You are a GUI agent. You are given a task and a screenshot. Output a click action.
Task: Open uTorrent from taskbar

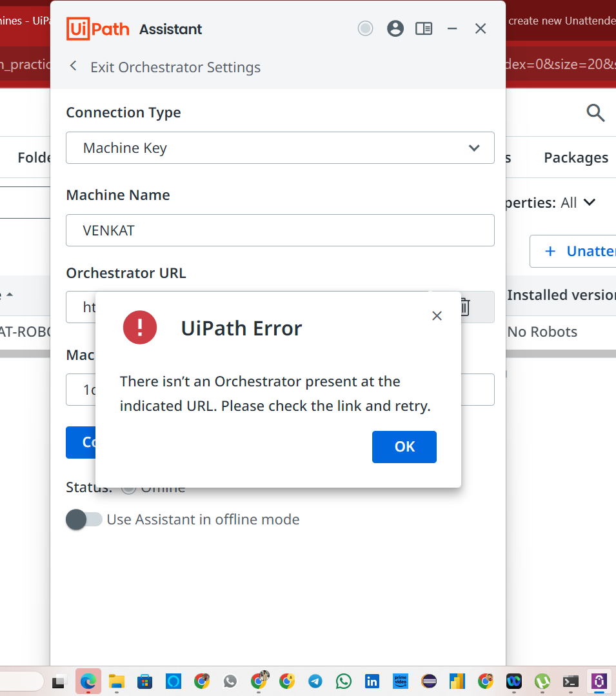[x=542, y=681]
